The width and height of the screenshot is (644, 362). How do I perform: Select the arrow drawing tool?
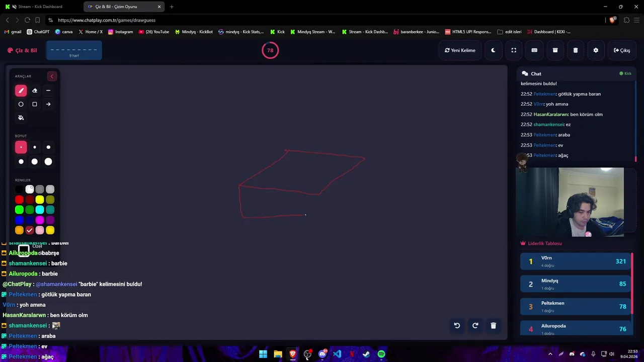(48, 104)
